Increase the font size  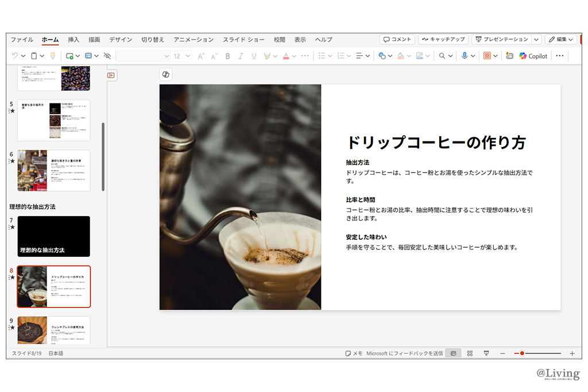(x=200, y=56)
